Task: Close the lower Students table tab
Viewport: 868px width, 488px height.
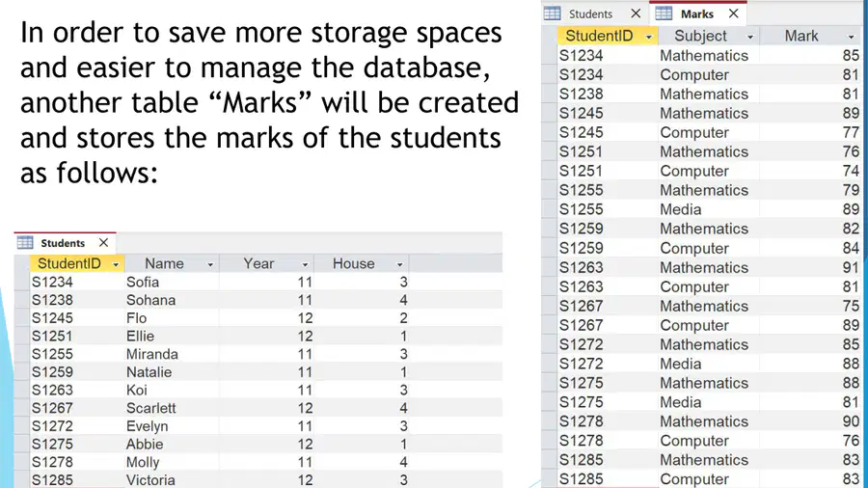Action: [103, 242]
